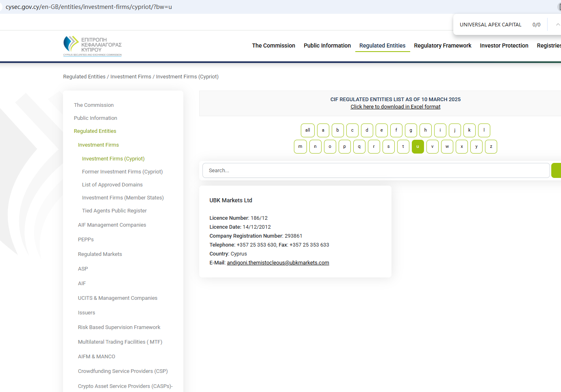
Task: Open AIF Management Companies sidebar item
Action: click(x=112, y=225)
